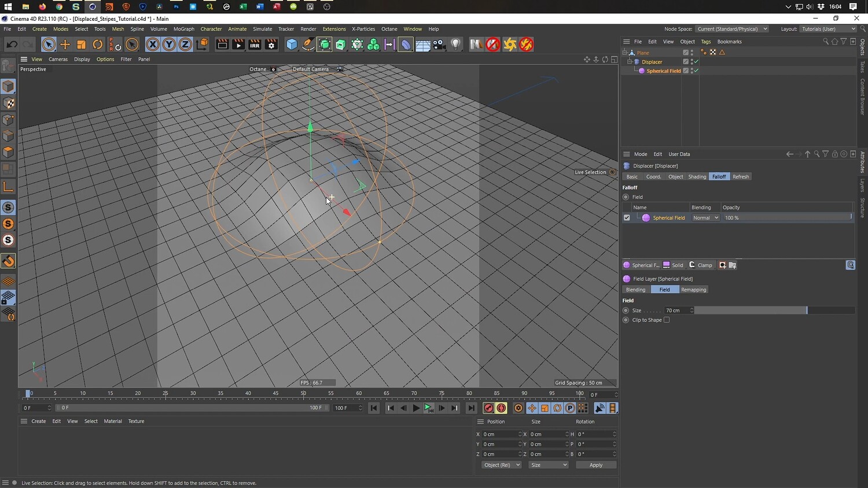Viewport: 868px width, 488px height.
Task: Click the Camera object icon
Action: point(439,45)
